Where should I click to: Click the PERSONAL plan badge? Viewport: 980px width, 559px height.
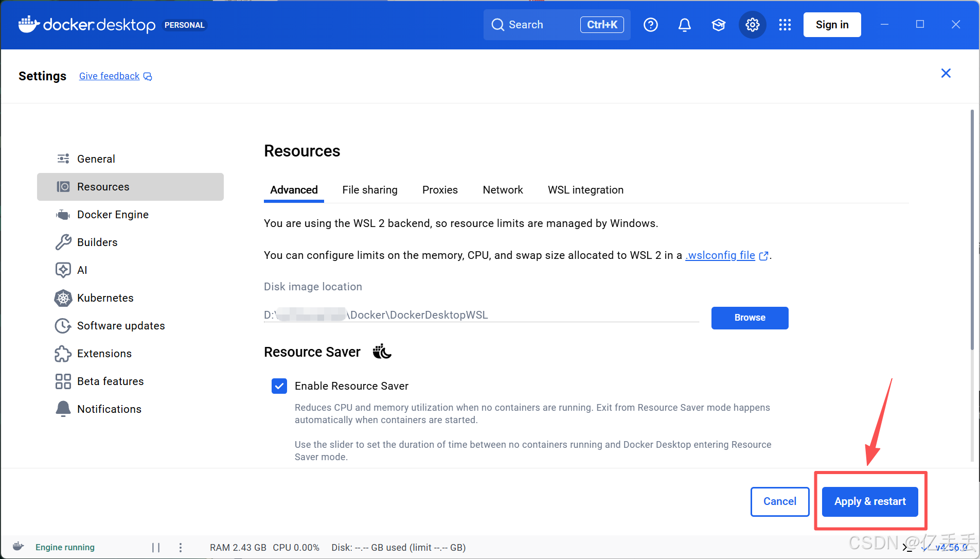(185, 25)
